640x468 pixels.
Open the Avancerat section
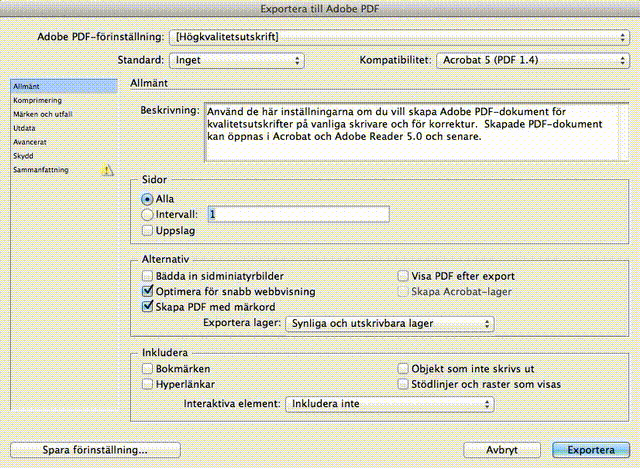pos(64,142)
